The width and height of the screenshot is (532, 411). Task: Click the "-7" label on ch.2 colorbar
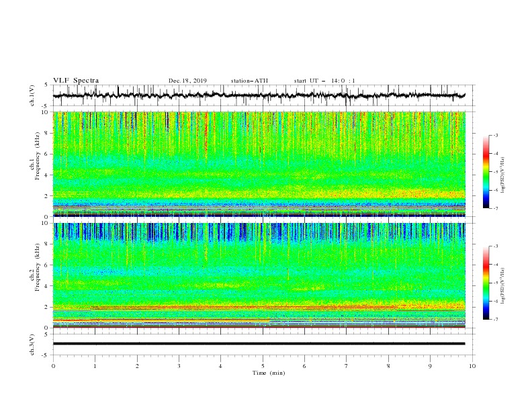(496, 320)
